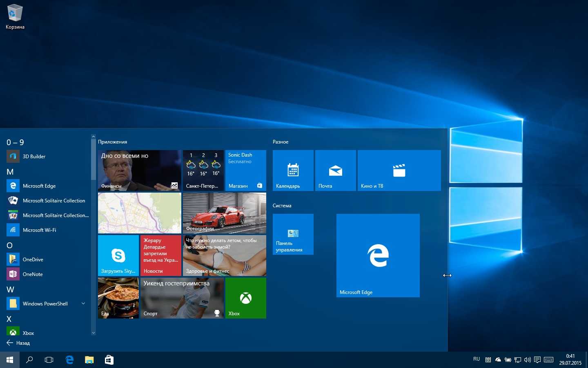The image size is (588, 368).
Task: Click the letter M group header
Action: 10,172
